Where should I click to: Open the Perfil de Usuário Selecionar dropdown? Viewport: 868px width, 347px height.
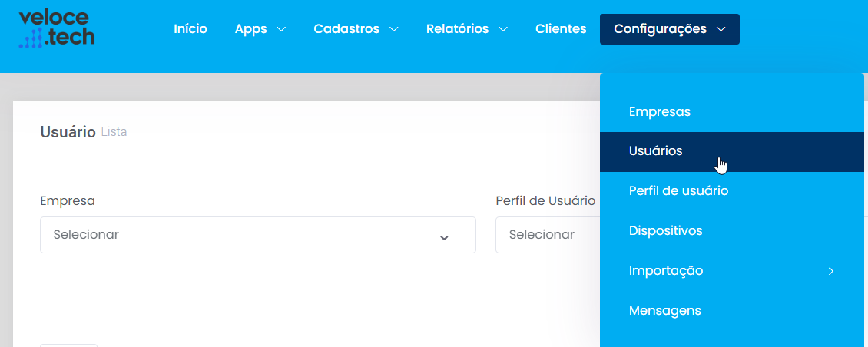pyautogui.click(x=548, y=235)
